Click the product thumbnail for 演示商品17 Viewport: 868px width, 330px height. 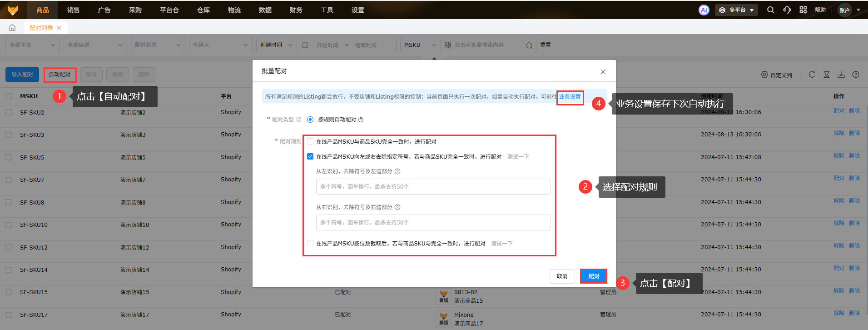[x=444, y=319]
